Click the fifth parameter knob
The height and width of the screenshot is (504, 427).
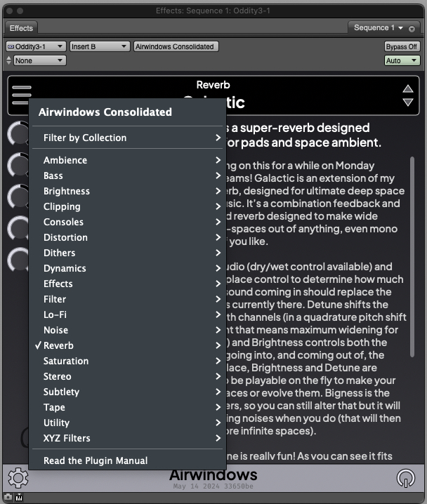point(18,259)
